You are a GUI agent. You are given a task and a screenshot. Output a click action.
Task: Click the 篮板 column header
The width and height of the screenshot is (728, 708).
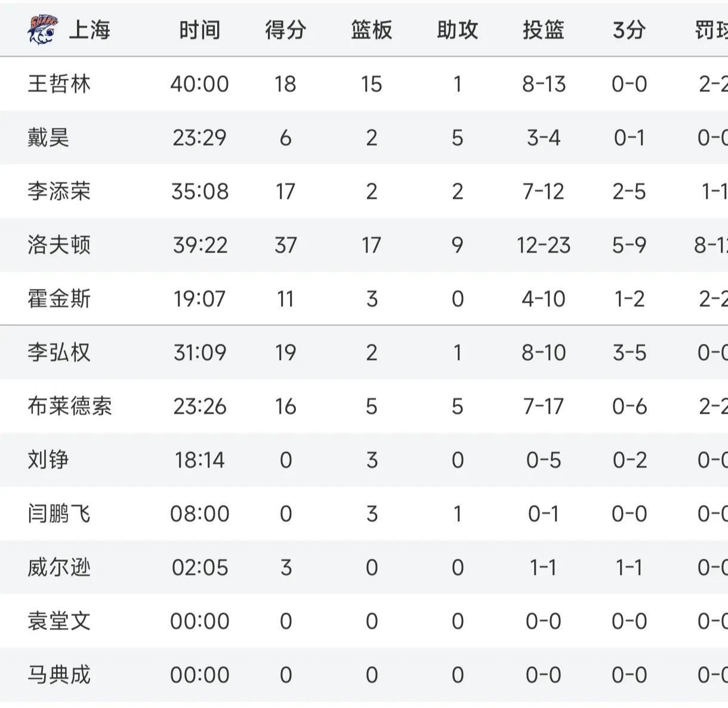pyautogui.click(x=371, y=30)
